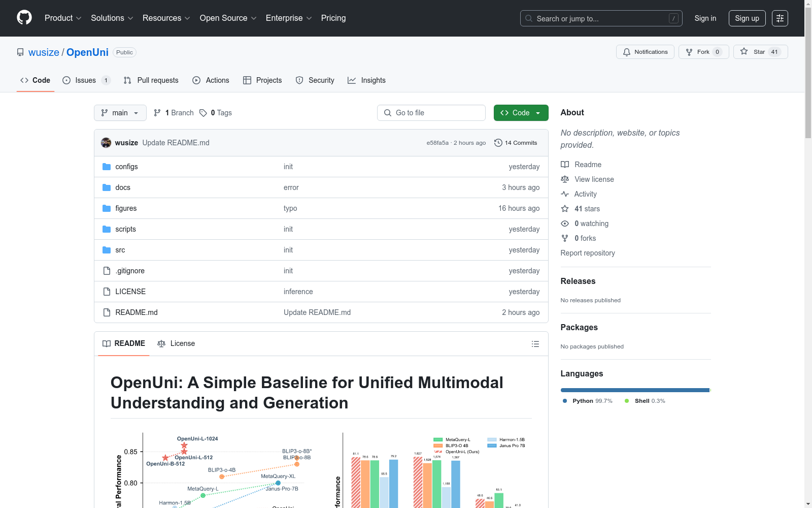Open the wusize owner link

[44, 52]
